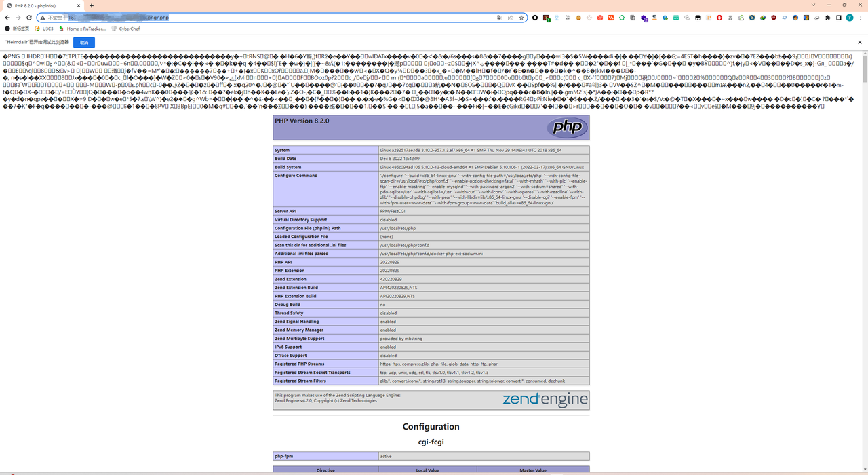Click the forward navigation arrow

[18, 18]
